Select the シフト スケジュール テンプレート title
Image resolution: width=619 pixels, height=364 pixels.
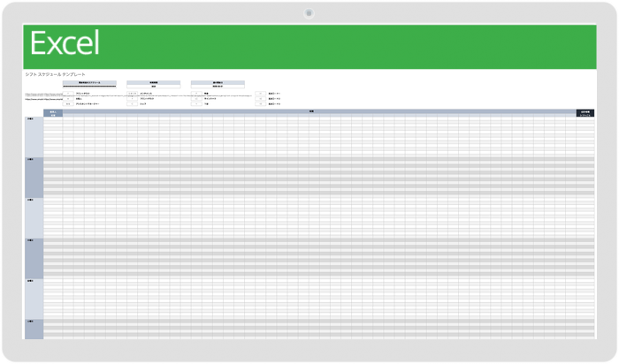(55, 74)
